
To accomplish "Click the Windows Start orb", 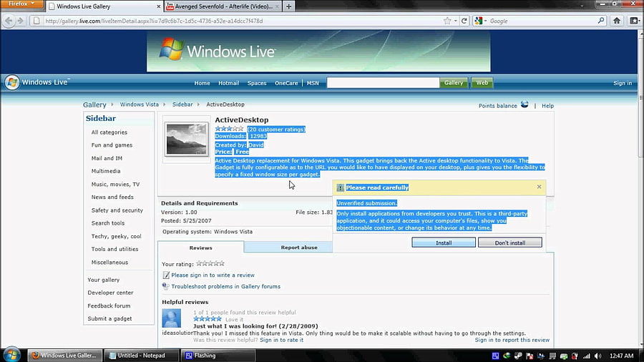I will pos(11,355).
